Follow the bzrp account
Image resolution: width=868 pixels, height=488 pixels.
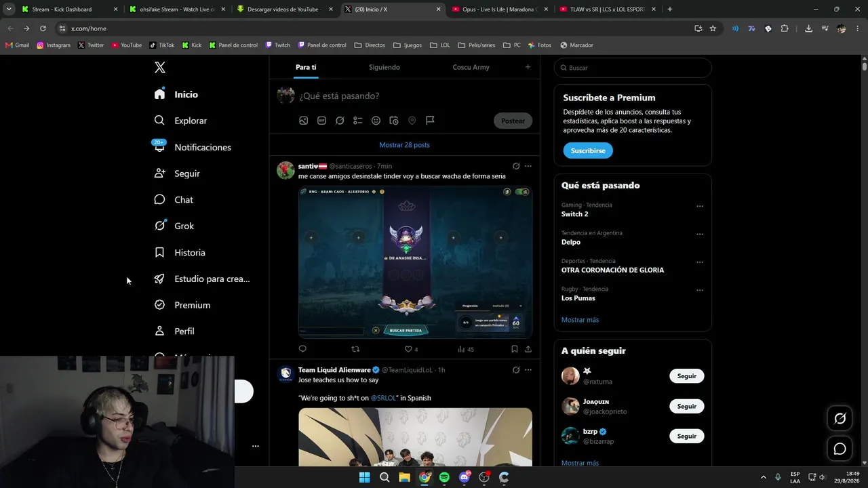tap(687, 436)
